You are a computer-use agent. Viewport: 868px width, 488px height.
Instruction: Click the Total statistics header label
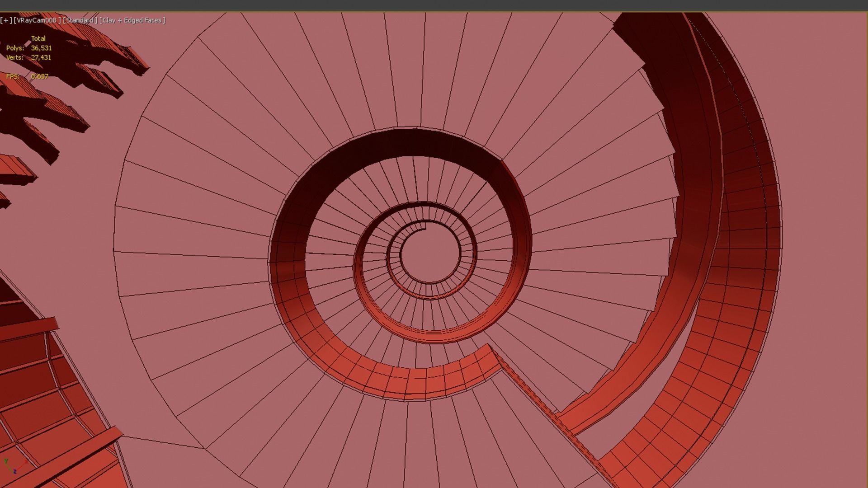38,38
